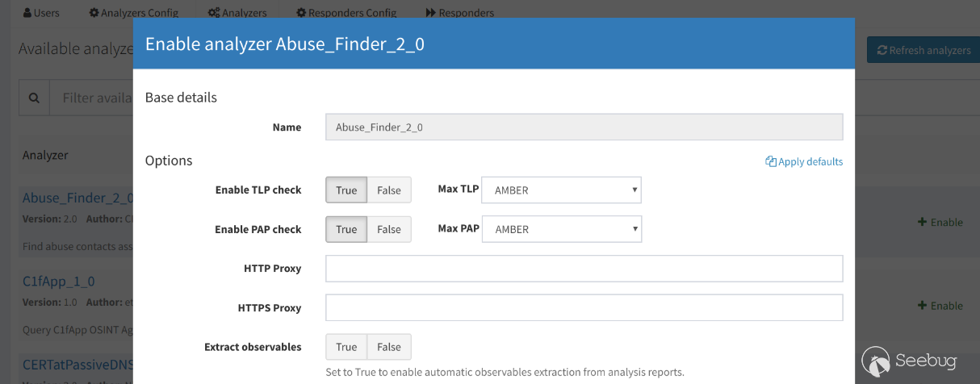Click the plus icon beside C1fApp Enable
The image size is (980, 384).
pos(922,306)
